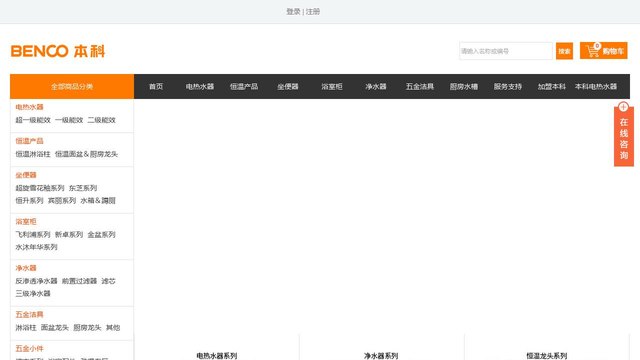Open 五金洁具 in the navigation bar

point(420,87)
